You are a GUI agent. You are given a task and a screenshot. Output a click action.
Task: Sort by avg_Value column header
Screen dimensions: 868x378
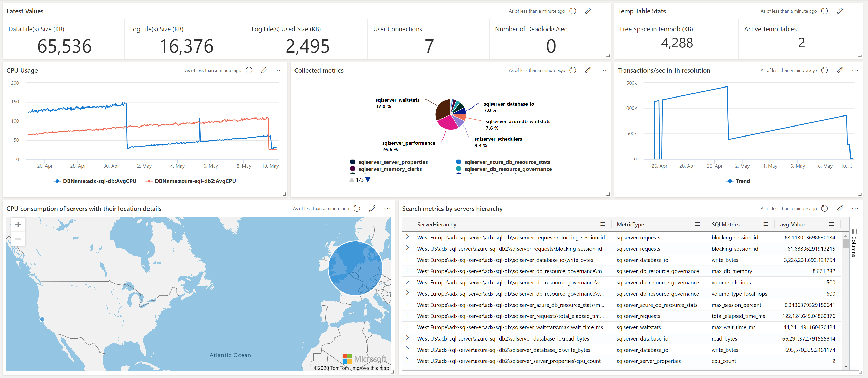(792, 225)
